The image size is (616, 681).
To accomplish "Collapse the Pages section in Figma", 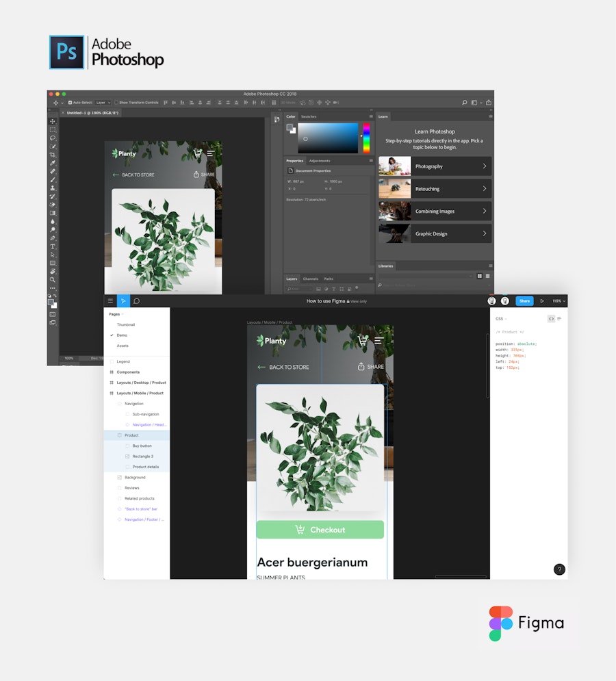I will pos(116,314).
